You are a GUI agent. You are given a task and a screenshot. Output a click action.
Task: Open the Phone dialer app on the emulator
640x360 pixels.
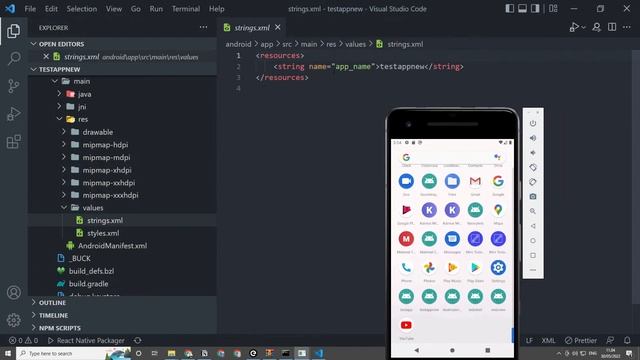(x=406, y=268)
